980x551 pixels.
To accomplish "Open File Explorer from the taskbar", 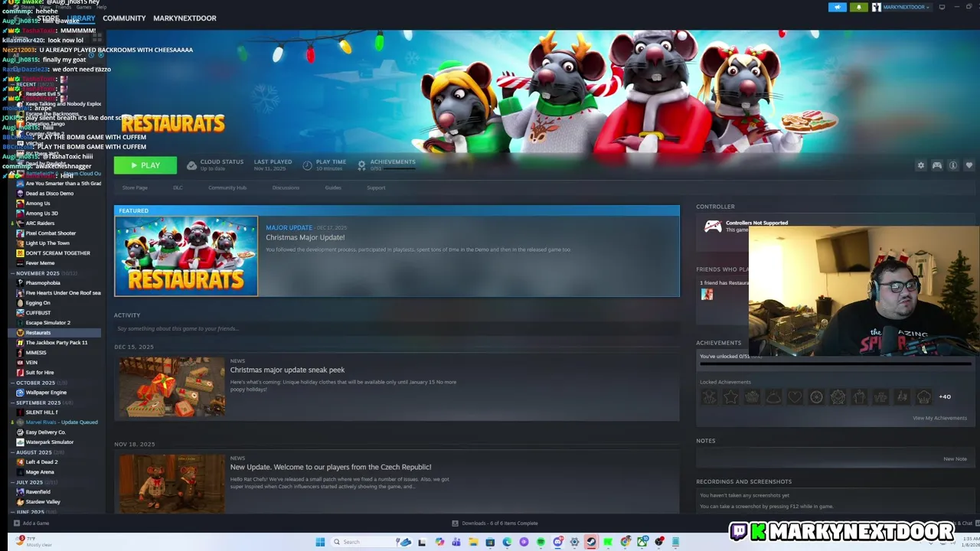I will click(473, 542).
